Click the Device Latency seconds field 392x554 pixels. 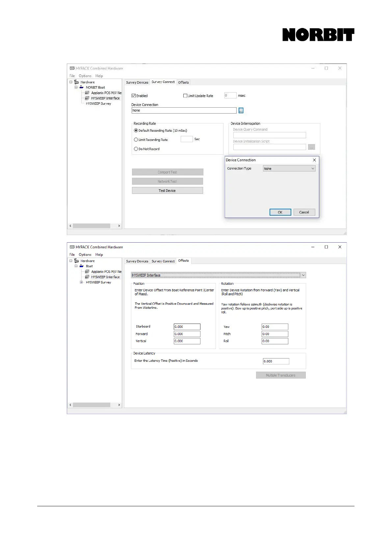tap(276, 361)
